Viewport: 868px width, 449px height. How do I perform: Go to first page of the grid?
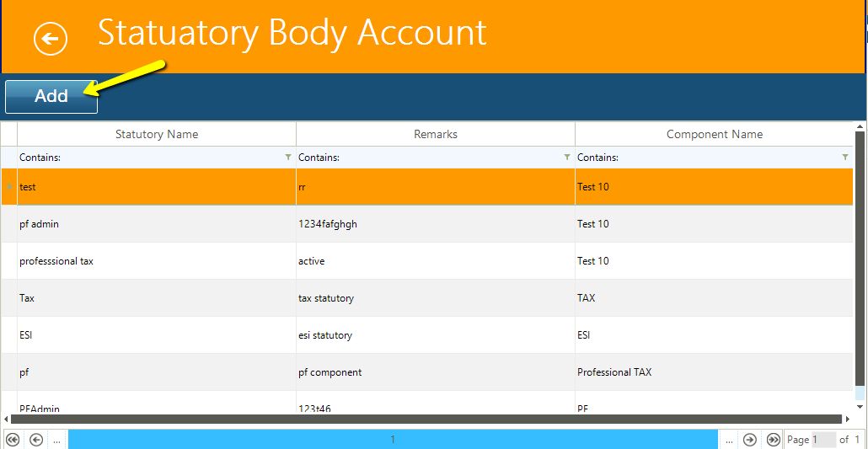(x=13, y=440)
